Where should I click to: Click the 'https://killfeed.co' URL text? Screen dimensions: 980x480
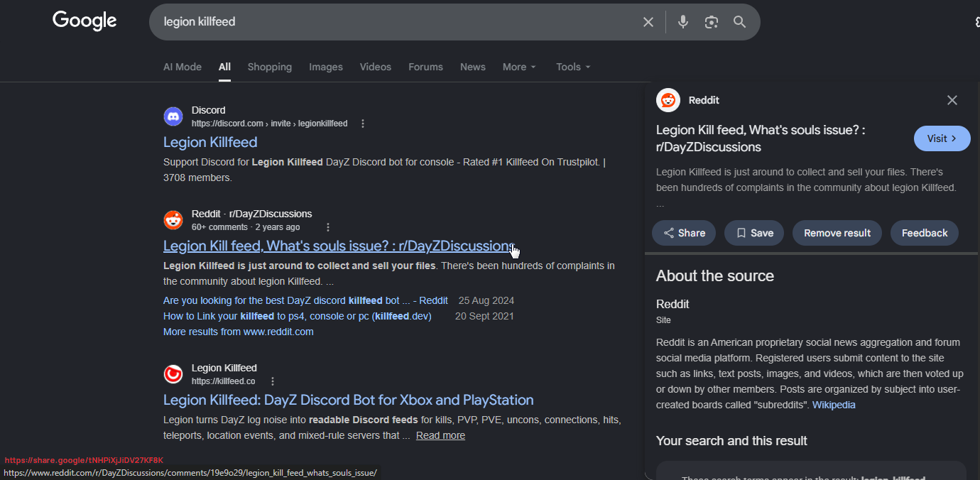(x=223, y=381)
